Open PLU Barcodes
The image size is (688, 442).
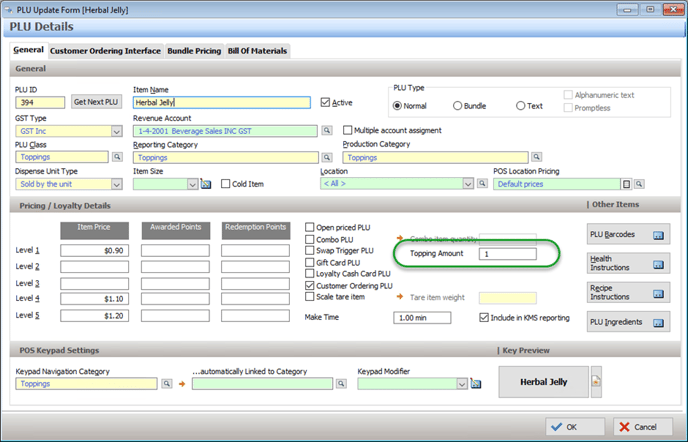click(x=628, y=234)
